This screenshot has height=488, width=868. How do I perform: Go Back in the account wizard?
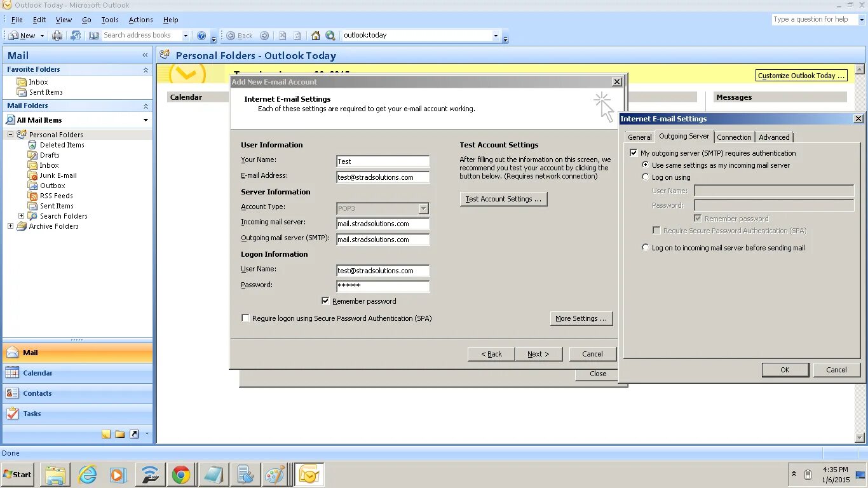pyautogui.click(x=491, y=354)
